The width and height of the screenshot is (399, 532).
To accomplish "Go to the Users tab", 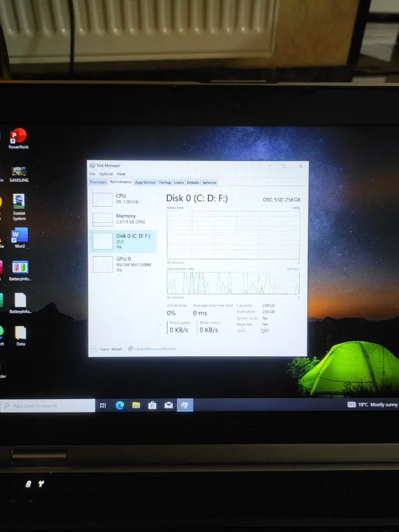I will 179,182.
